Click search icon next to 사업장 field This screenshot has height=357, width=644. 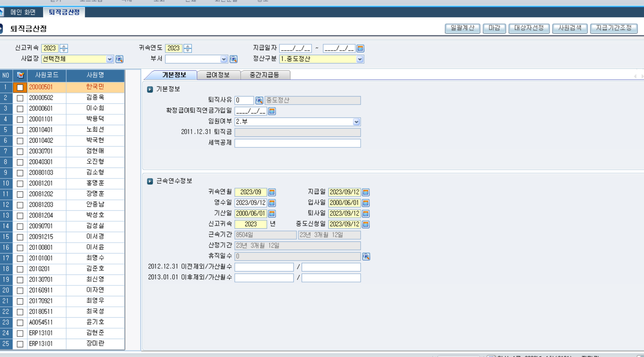[119, 59]
